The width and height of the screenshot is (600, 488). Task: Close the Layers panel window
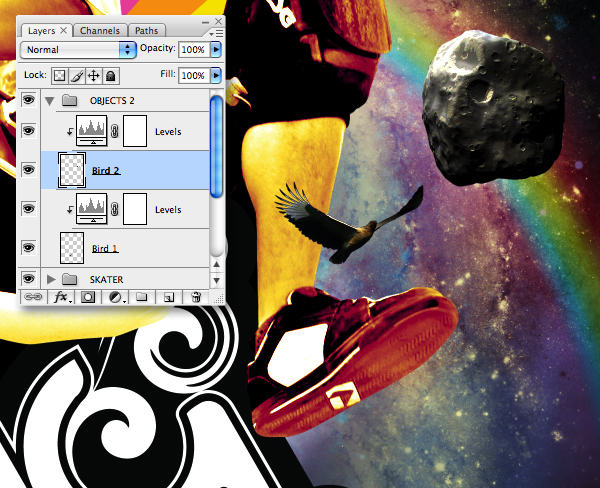(218, 21)
